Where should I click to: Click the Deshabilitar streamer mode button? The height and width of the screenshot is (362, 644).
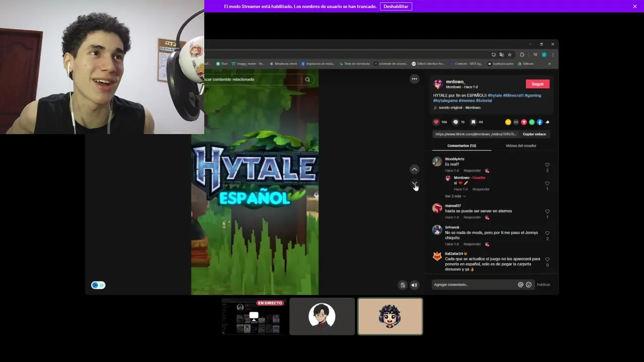point(396,6)
